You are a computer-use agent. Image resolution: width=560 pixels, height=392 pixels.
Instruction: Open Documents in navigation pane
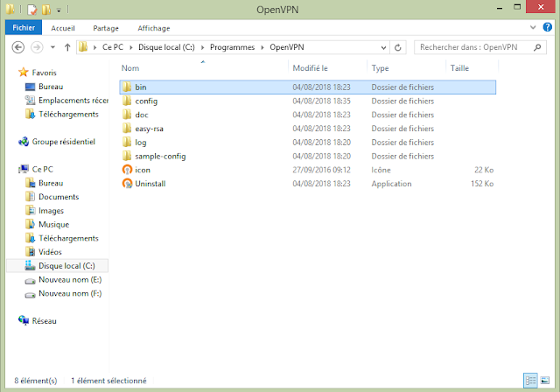[59, 197]
